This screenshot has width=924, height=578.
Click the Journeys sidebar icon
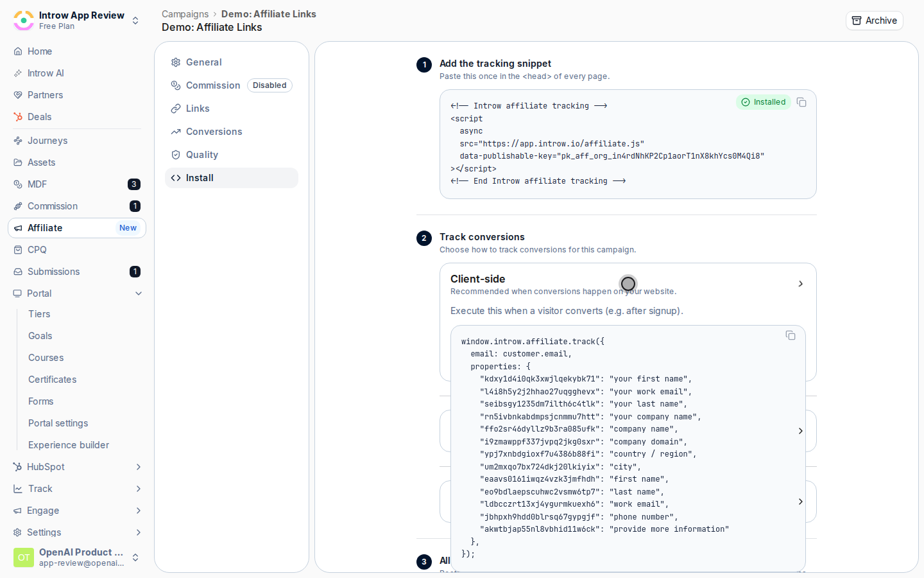18,141
